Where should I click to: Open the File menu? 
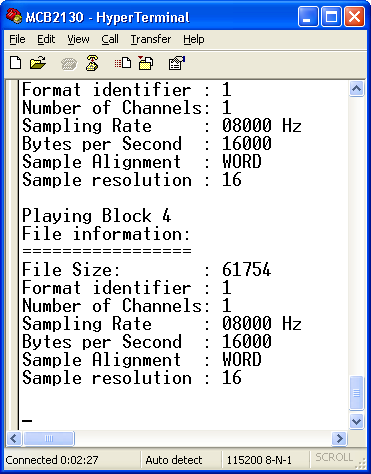coord(17,39)
